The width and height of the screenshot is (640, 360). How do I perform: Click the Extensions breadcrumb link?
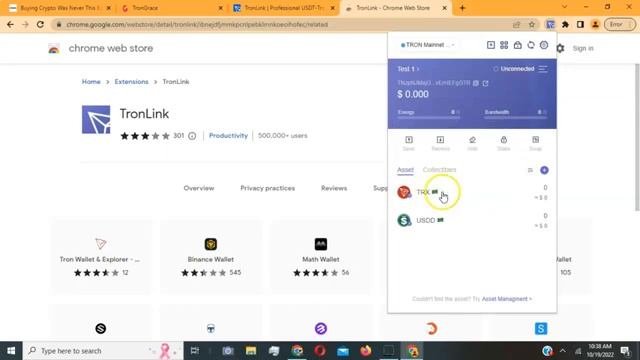click(x=131, y=82)
